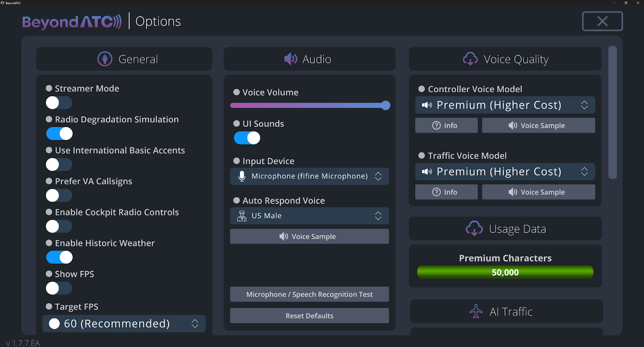Click the Reset Defaults button
The height and width of the screenshot is (347, 644).
tap(309, 316)
